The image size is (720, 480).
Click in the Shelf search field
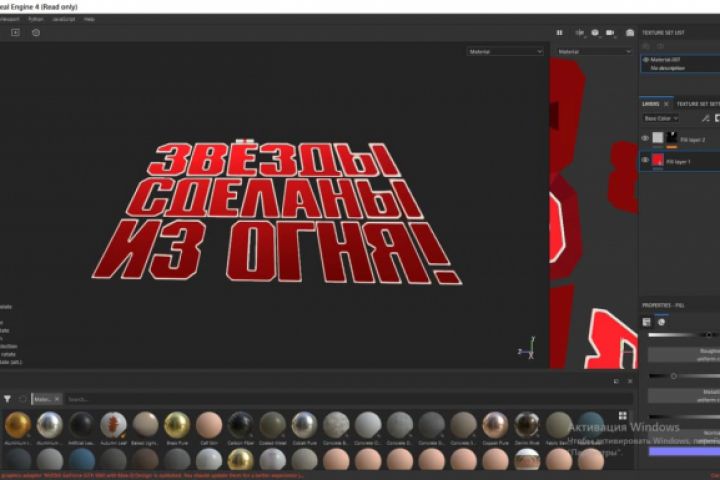click(x=349, y=399)
